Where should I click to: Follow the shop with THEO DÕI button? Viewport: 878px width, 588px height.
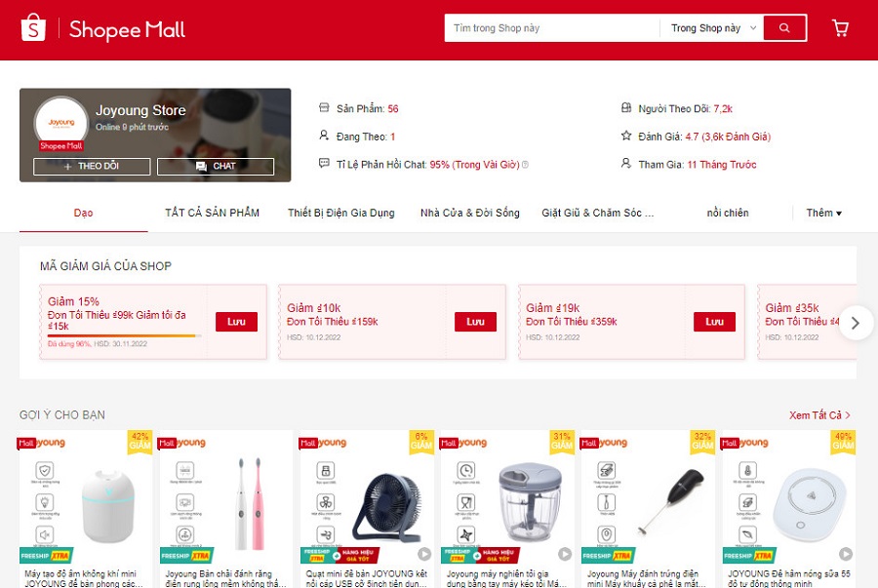(92, 166)
